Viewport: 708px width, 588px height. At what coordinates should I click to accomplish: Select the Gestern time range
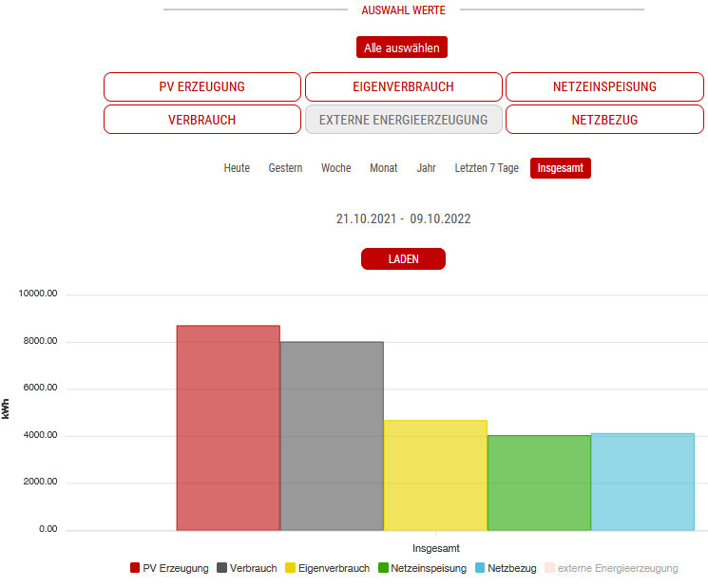coord(285,168)
